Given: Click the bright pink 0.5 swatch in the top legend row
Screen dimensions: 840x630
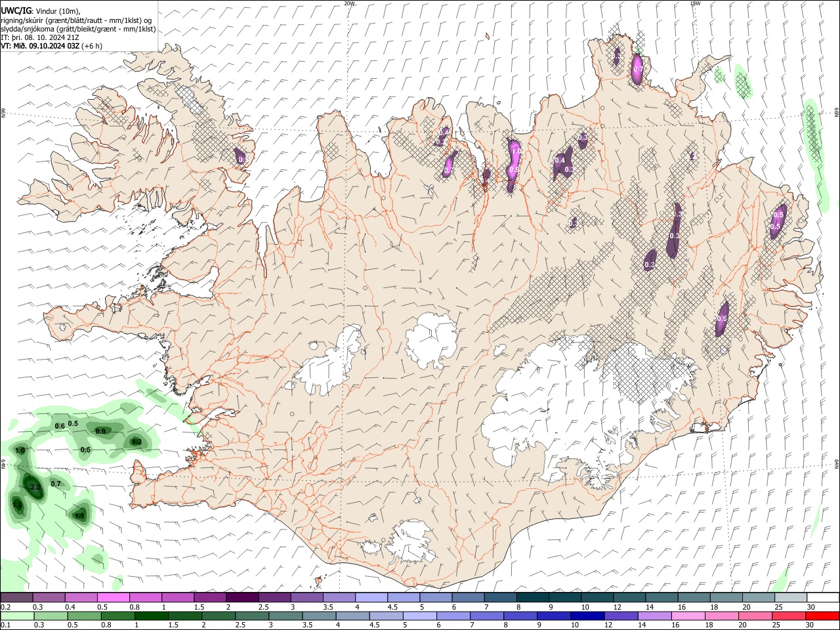Looking at the screenshot, I should pos(113,598).
